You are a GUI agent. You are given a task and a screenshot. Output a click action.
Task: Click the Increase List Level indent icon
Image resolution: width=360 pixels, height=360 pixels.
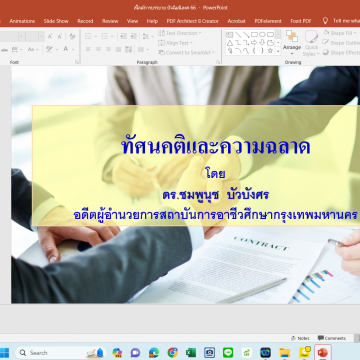click(133, 36)
